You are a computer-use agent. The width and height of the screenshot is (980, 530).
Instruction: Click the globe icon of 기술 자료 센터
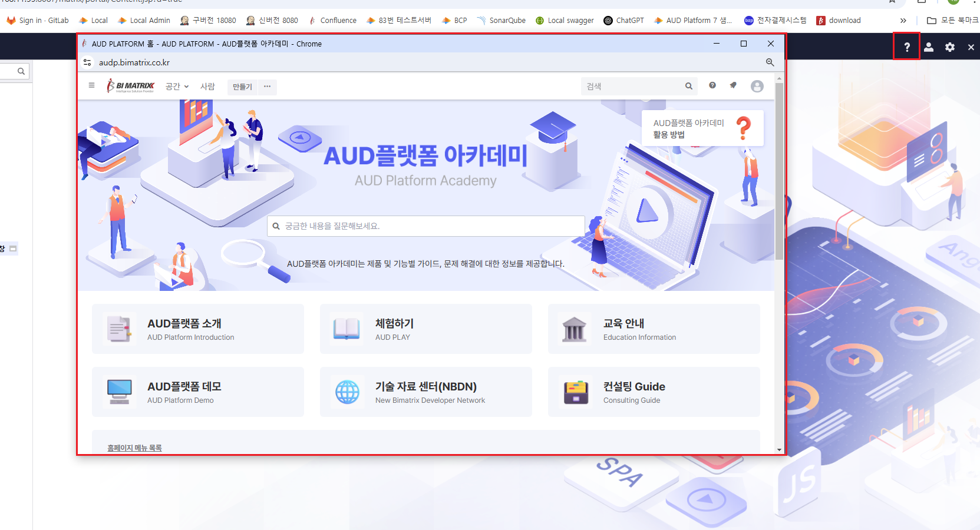pos(347,392)
